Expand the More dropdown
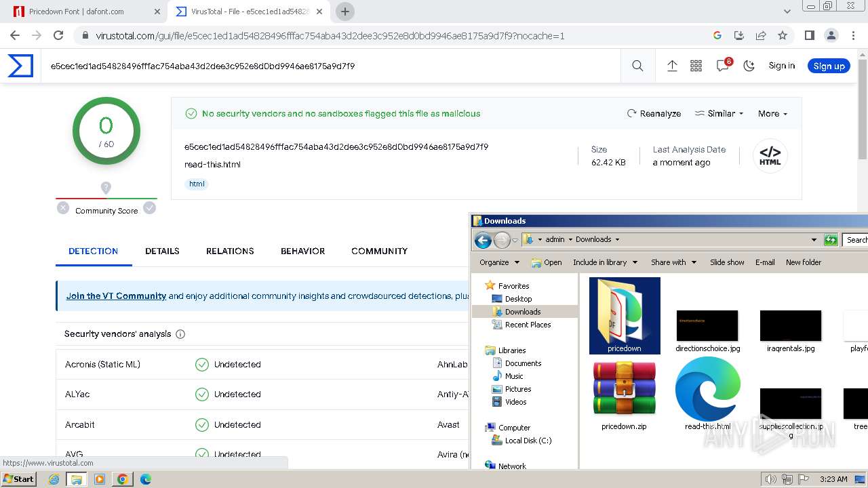This screenshot has width=868, height=488. point(772,113)
